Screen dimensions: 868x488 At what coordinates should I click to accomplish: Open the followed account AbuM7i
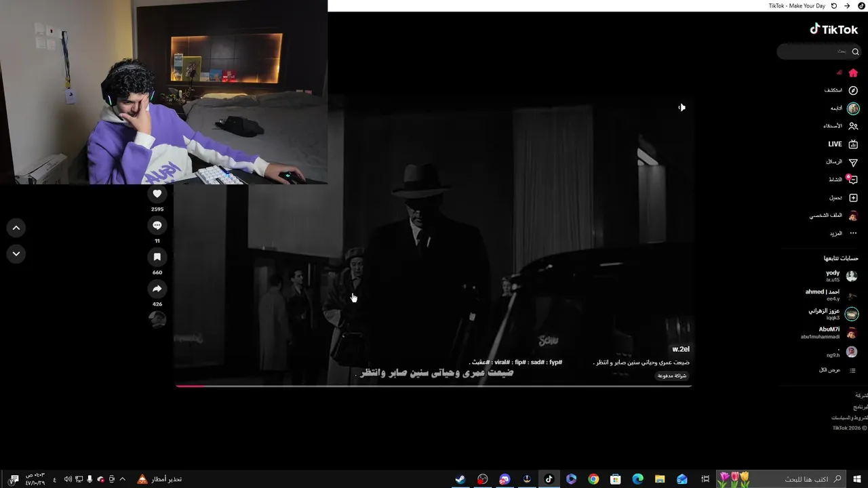[x=830, y=333]
